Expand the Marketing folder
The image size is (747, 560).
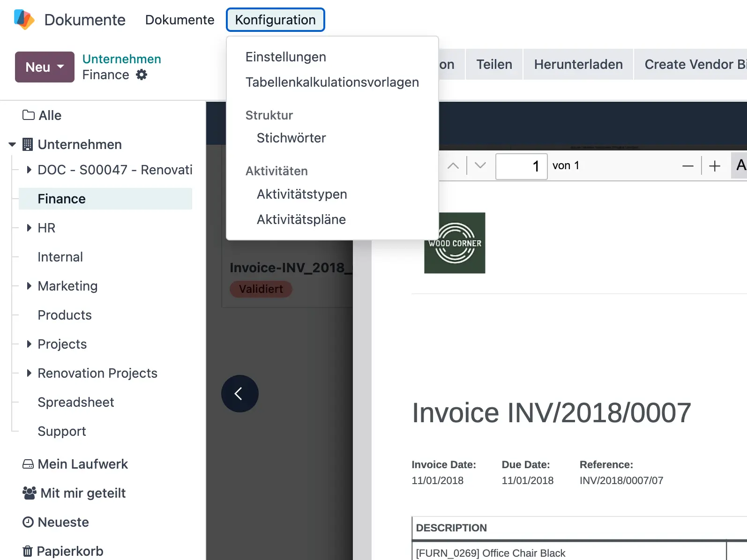(x=29, y=286)
